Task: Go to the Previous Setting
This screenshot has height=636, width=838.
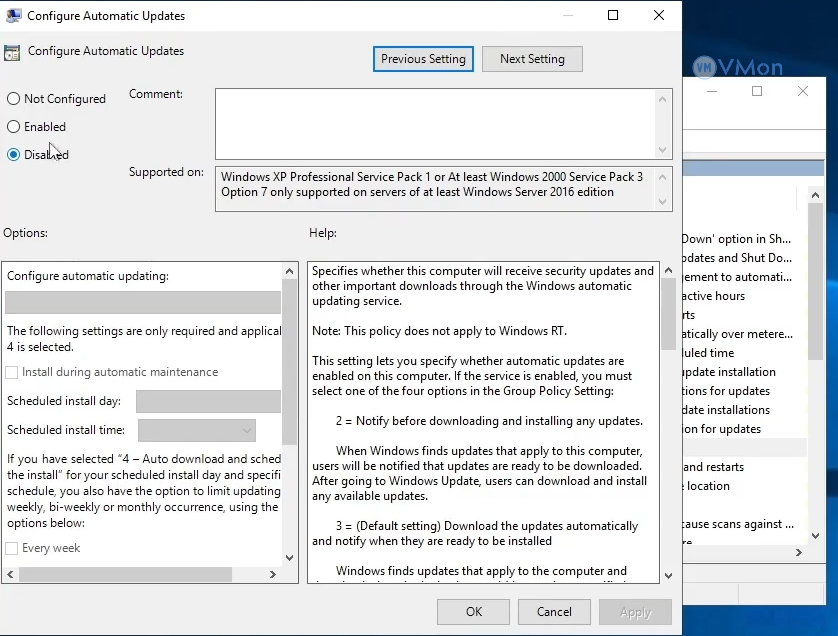Action: click(423, 59)
